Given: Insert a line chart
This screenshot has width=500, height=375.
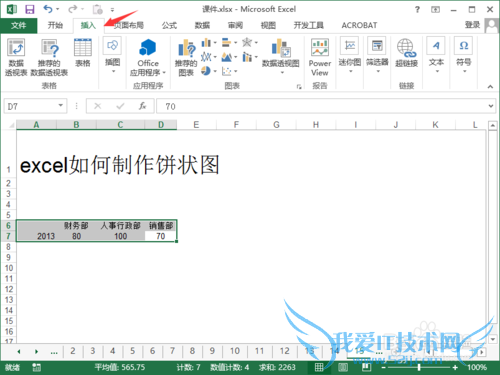Looking at the screenshot, I should tap(206, 57).
